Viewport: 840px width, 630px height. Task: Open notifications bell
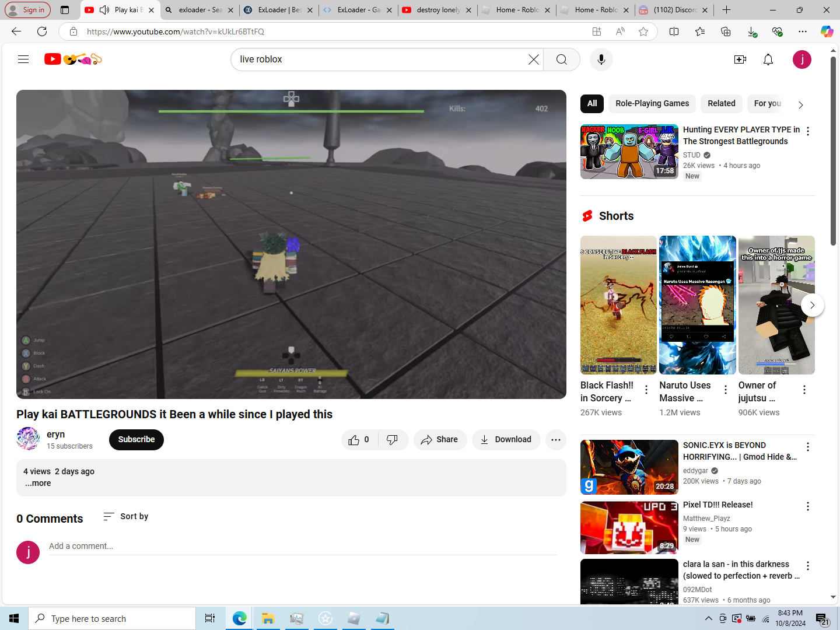pyautogui.click(x=768, y=60)
